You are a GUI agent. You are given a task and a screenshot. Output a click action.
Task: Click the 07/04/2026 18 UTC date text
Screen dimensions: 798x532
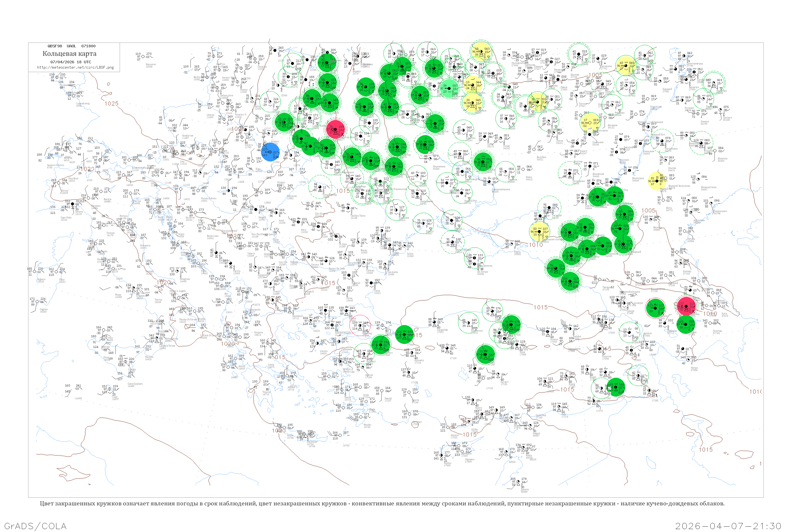70,62
